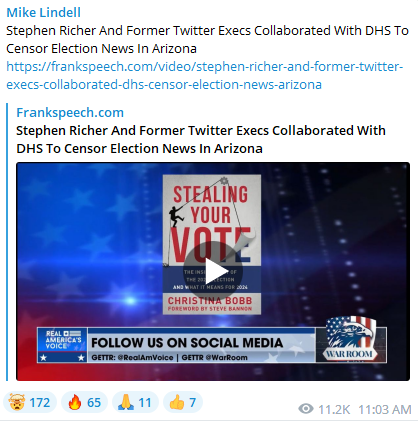Click the 11:03 AM message timestamp
Viewport: 418px width, 423px height.
(x=385, y=409)
